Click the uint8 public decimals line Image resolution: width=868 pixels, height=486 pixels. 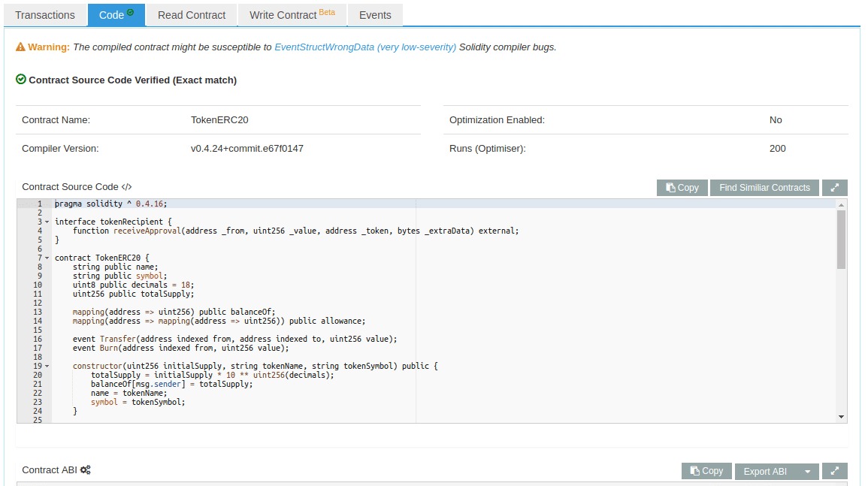point(134,285)
